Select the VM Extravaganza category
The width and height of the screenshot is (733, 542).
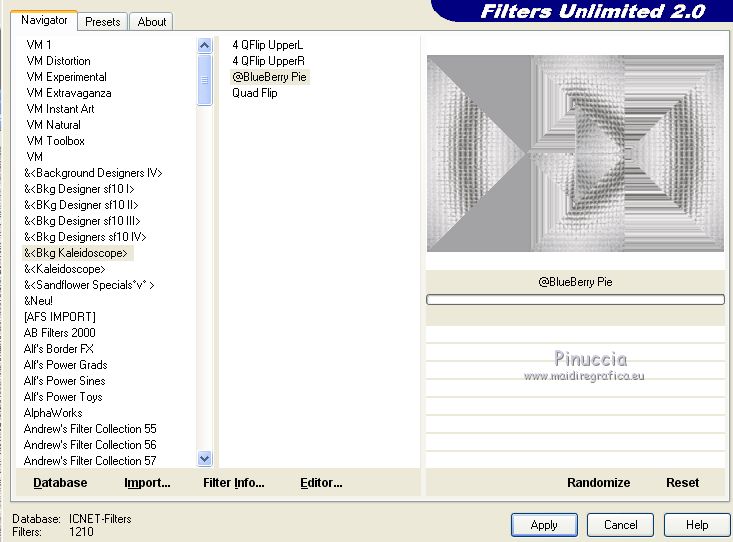click(x=69, y=93)
